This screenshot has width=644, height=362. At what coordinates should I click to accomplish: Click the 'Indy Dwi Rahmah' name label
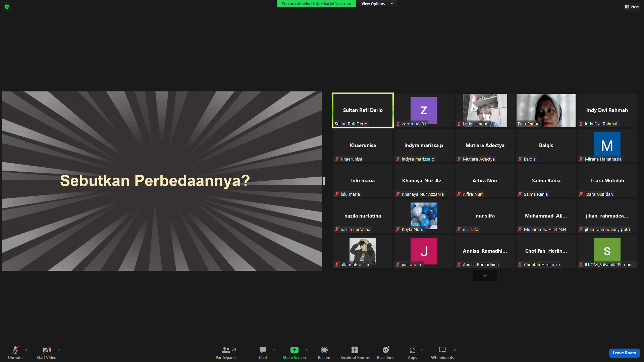click(x=602, y=124)
